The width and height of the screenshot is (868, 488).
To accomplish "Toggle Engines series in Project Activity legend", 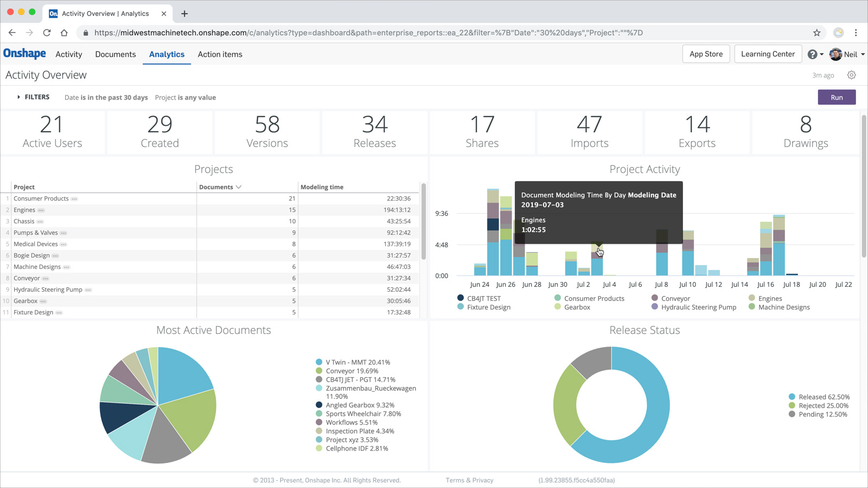I will [769, 298].
